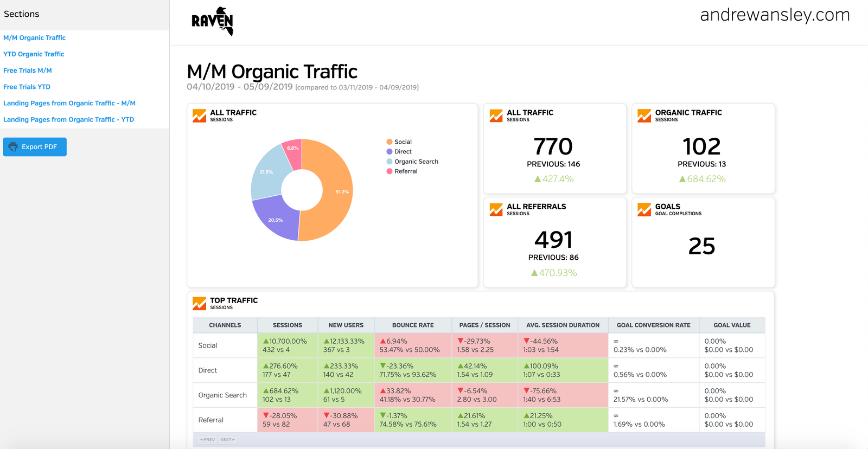This screenshot has width=868, height=449.
Task: Go to YTD Organic Traffic section
Action: point(34,54)
